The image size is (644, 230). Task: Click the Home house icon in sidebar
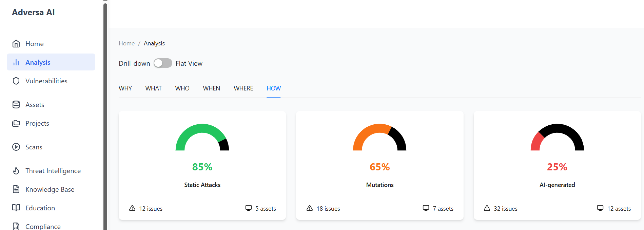pos(16,44)
